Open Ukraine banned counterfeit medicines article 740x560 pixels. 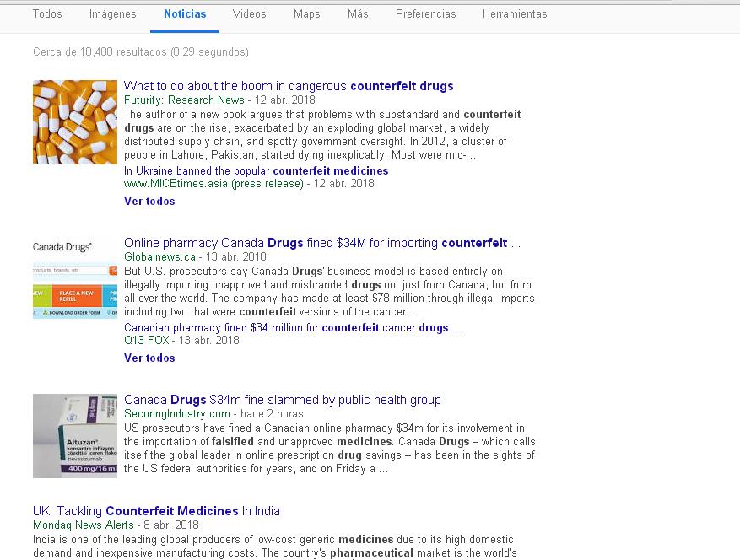pyautogui.click(x=257, y=171)
